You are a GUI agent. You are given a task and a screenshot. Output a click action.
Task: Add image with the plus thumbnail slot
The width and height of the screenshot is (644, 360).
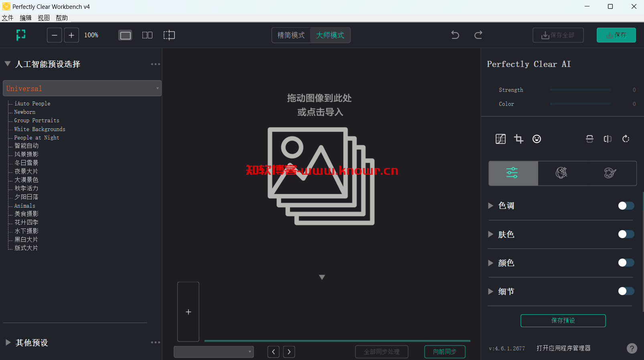[x=188, y=312]
